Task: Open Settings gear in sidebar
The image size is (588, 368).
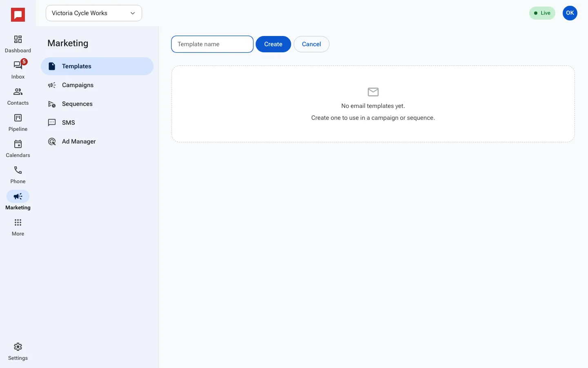Action: [18, 347]
